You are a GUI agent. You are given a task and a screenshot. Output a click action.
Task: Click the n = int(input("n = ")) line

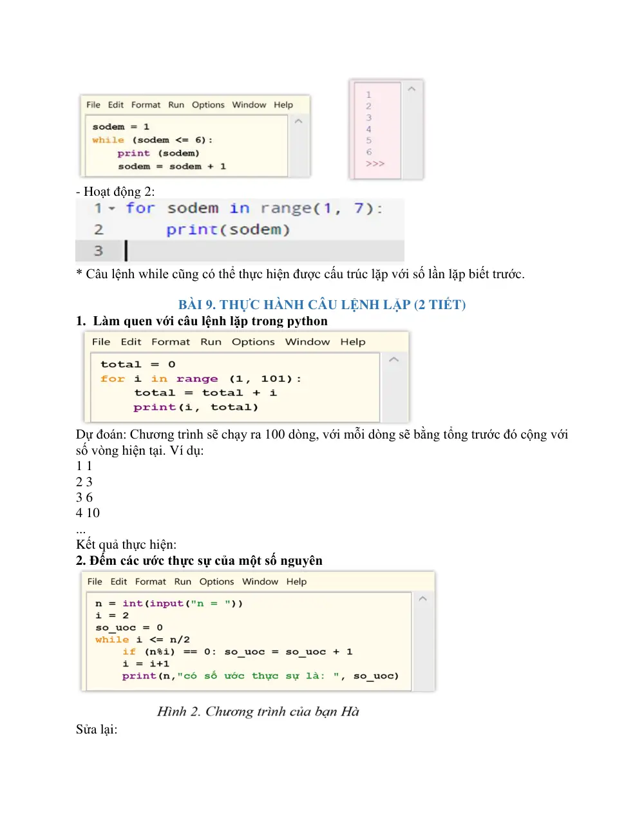(x=169, y=603)
